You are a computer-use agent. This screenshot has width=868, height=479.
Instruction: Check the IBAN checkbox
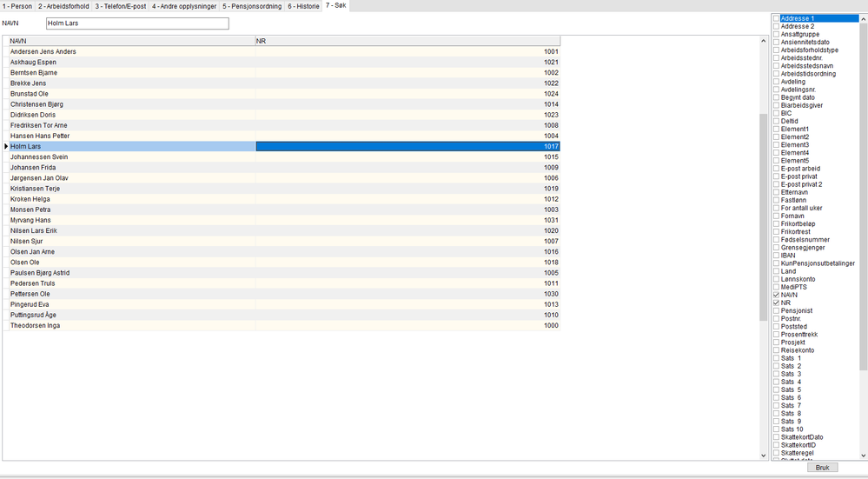coord(776,256)
